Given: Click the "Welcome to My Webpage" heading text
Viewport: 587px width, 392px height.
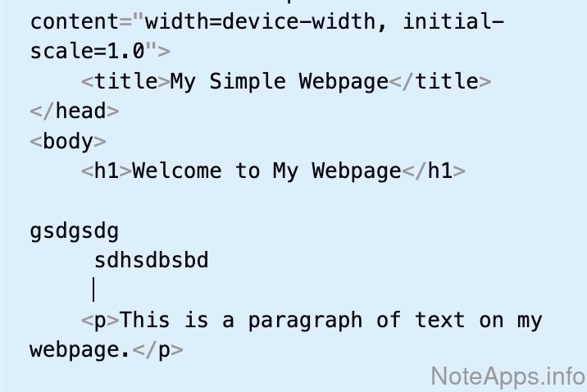Looking at the screenshot, I should click(266, 171).
